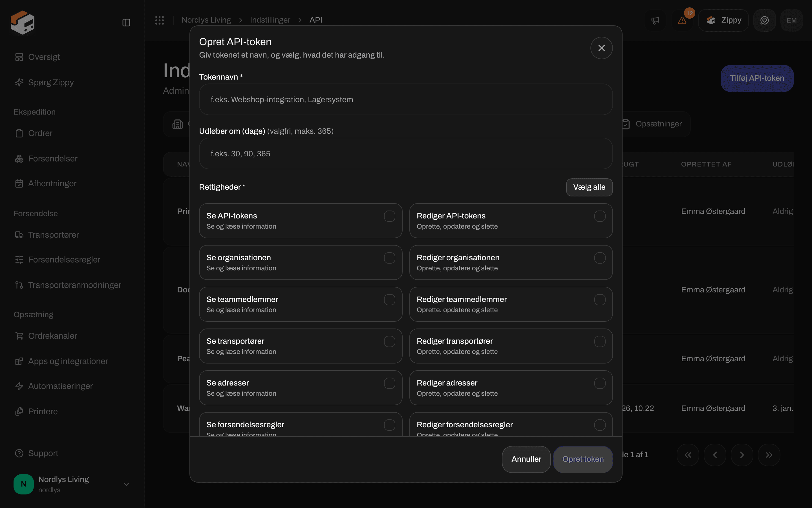Image resolution: width=812 pixels, height=508 pixels.
Task: Click the Apps og integrationer icon
Action: (19, 361)
